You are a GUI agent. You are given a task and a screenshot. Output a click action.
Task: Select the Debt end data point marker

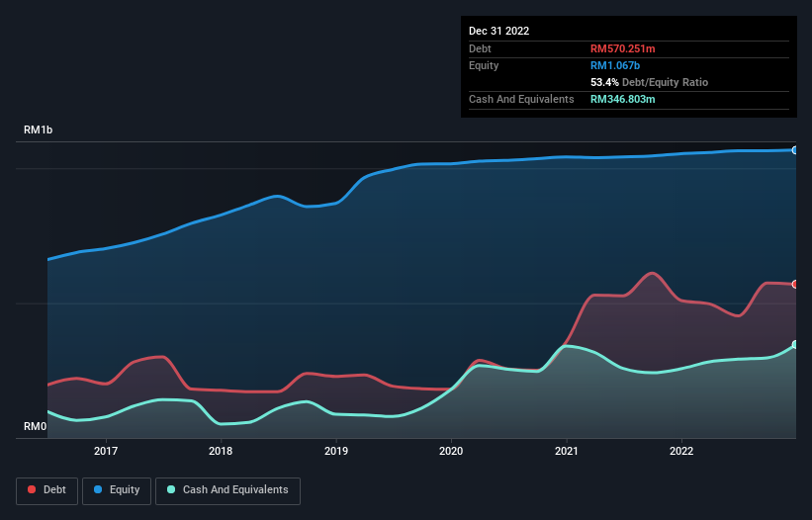point(795,284)
